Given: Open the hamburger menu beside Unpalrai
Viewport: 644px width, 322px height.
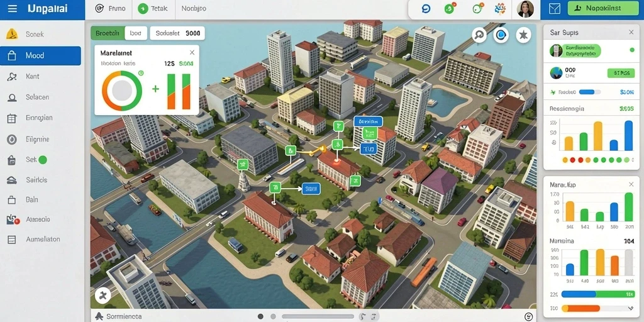Looking at the screenshot, I should pos(13,9).
